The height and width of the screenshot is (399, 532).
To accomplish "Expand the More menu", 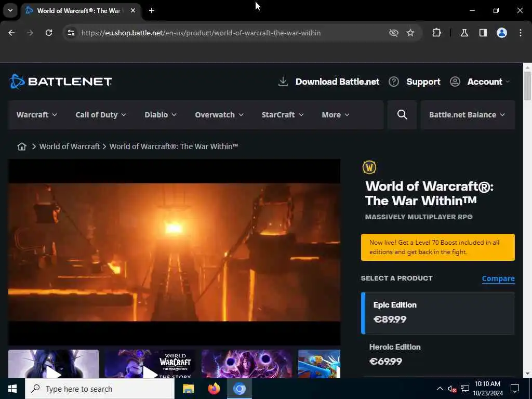I will coord(335,115).
